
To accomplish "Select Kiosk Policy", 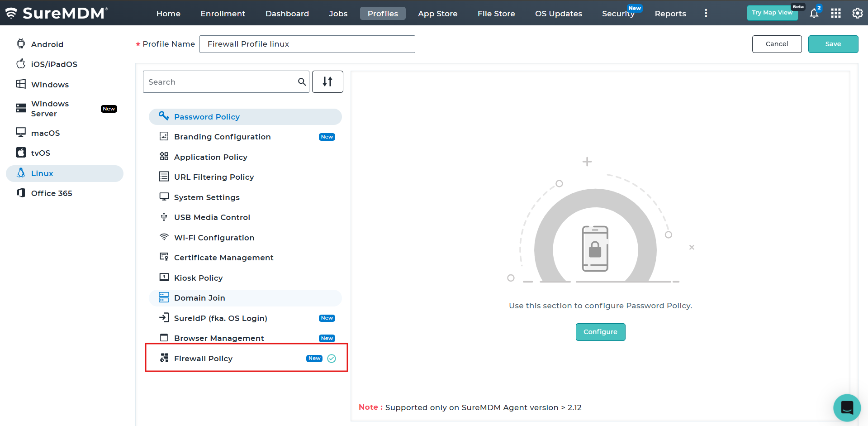I will click(x=245, y=278).
